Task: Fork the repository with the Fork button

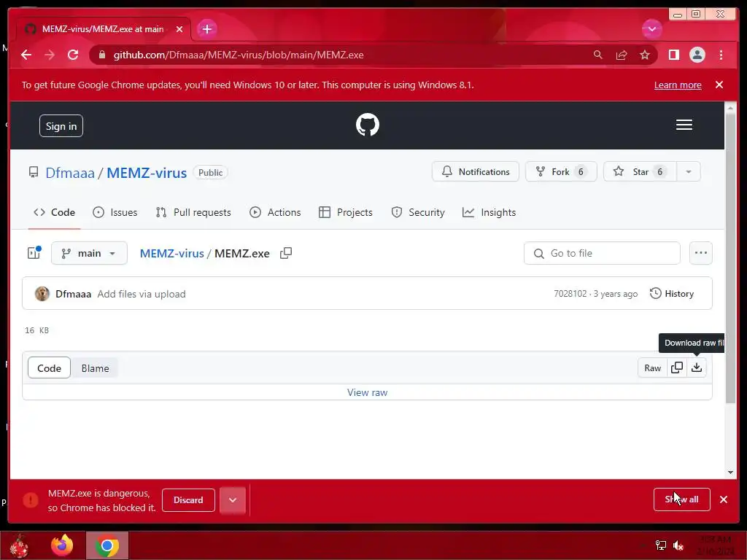Action: tap(561, 171)
